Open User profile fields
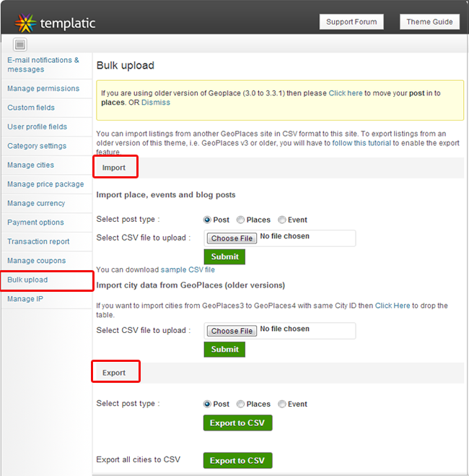This screenshot has width=469, height=476. (38, 126)
